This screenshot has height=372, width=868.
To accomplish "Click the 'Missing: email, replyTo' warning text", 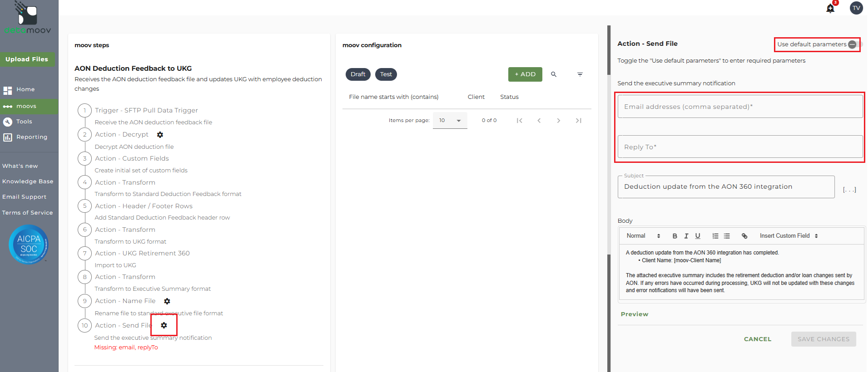I will click(x=126, y=348).
